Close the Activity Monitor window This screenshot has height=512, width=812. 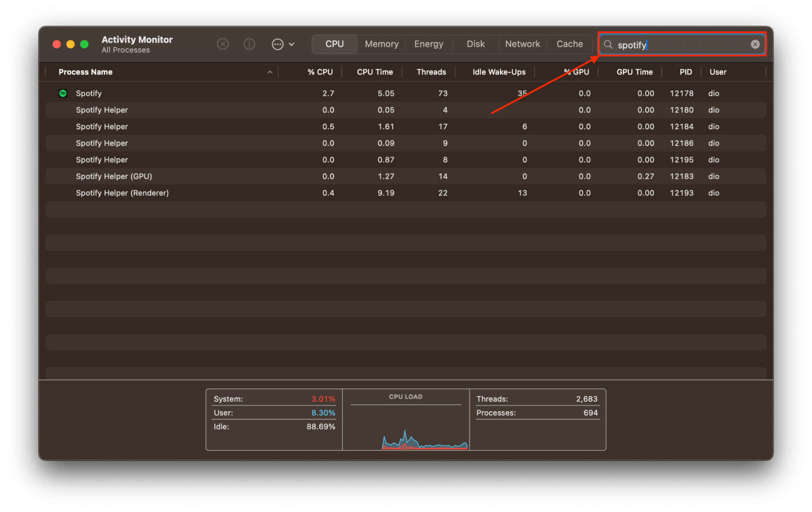(x=56, y=44)
